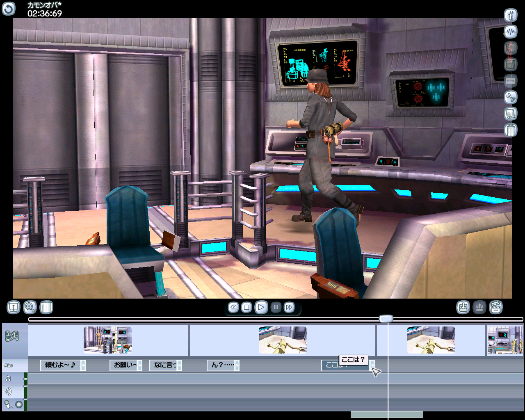This screenshot has height=420, width=525.
Task: Click the timecode '02:36:69'
Action: tap(45, 14)
